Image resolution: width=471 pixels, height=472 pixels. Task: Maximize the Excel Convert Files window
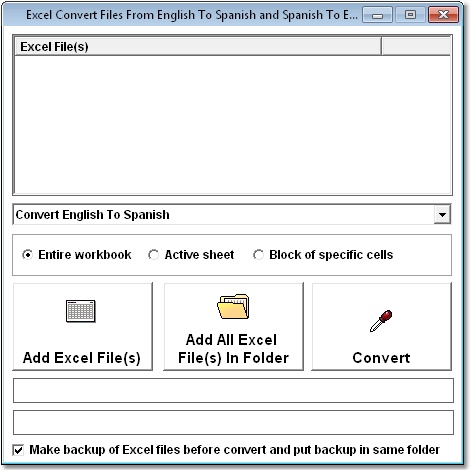[x=410, y=15]
